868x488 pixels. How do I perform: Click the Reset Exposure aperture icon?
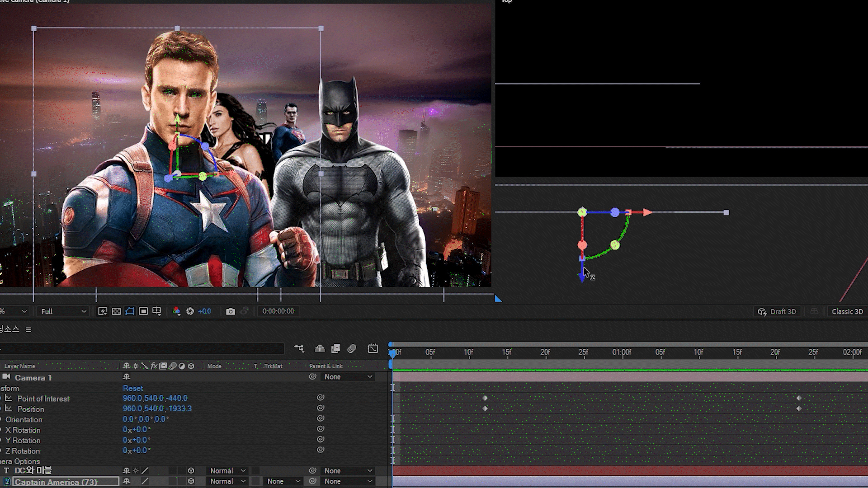(190, 311)
